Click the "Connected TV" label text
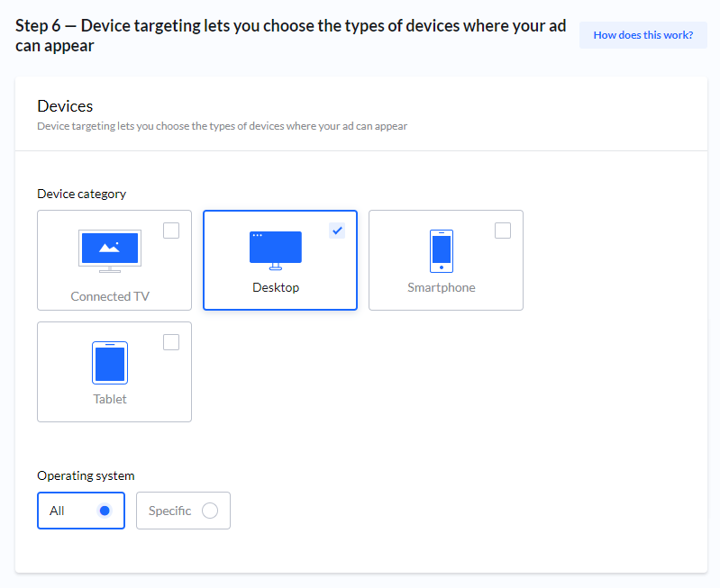 click(x=110, y=296)
